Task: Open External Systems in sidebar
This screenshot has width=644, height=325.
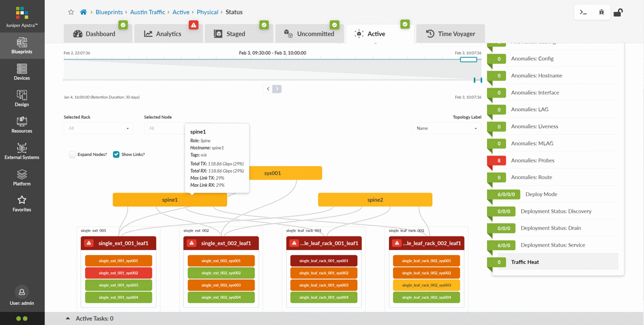Action: point(22,151)
